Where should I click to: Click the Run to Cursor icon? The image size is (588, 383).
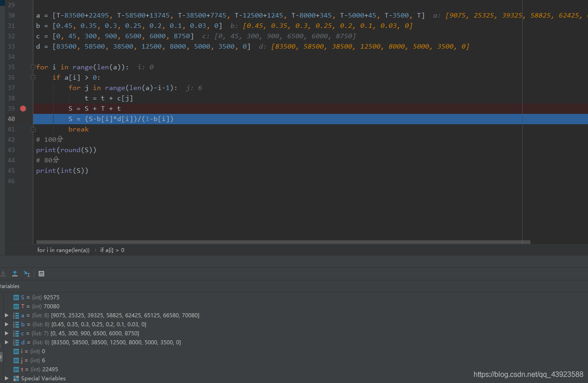pyautogui.click(x=27, y=274)
